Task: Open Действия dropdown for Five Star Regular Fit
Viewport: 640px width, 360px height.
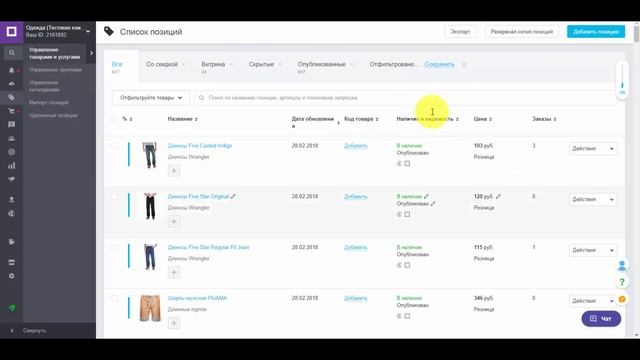Action: click(x=593, y=250)
